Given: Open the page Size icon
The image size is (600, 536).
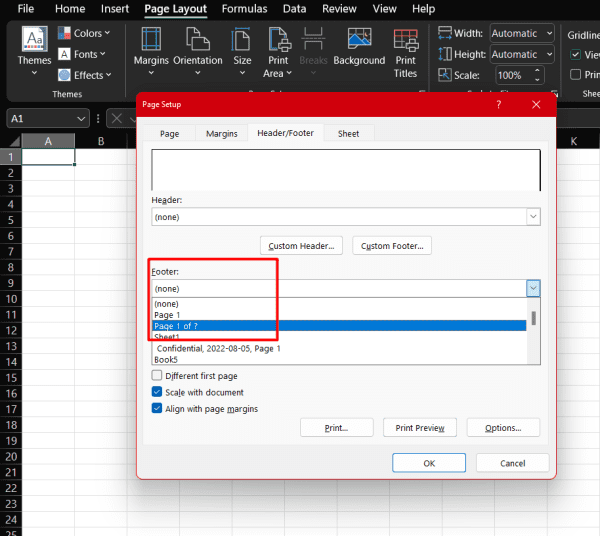Looking at the screenshot, I should tap(242, 39).
